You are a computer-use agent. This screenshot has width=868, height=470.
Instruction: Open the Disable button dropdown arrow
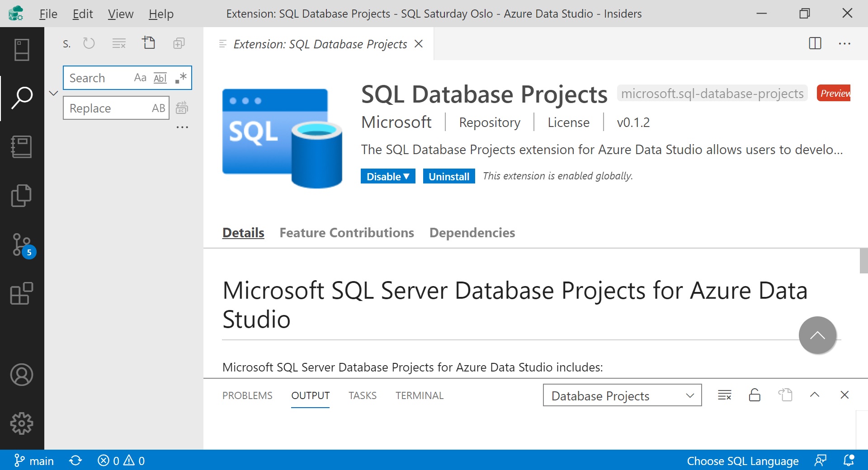point(407,176)
